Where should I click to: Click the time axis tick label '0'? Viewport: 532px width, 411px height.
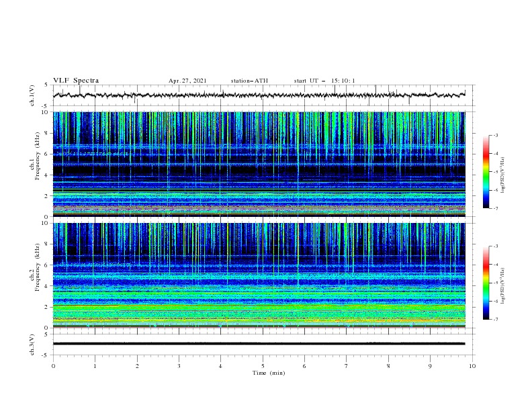[x=53, y=366]
